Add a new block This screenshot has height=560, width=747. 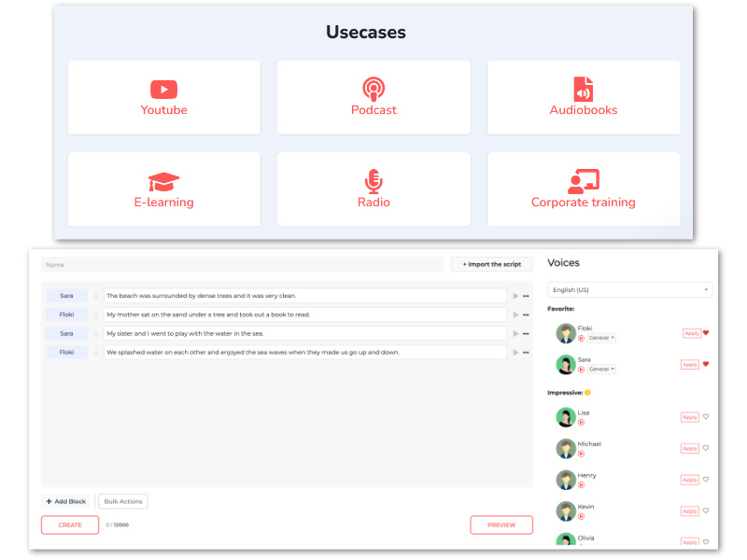click(x=65, y=501)
